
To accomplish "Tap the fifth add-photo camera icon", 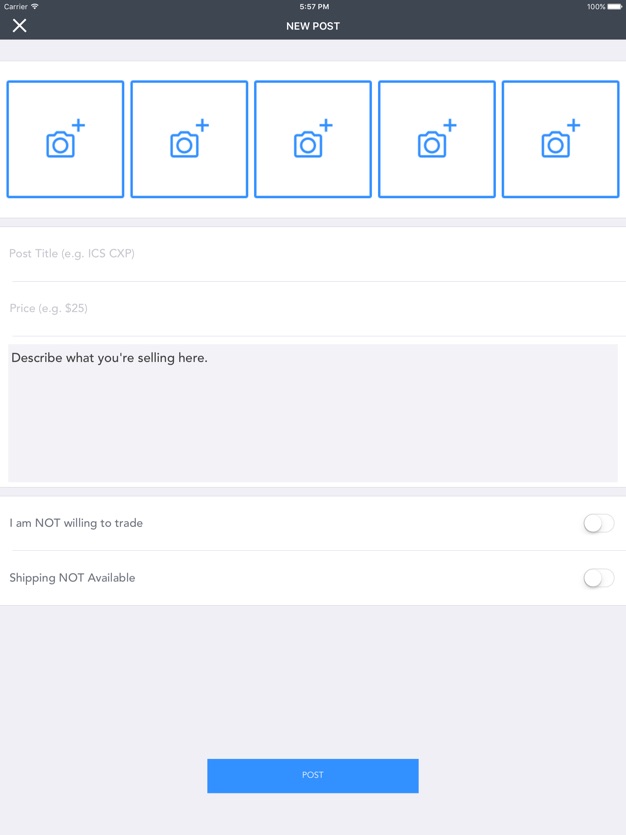I will (x=561, y=139).
